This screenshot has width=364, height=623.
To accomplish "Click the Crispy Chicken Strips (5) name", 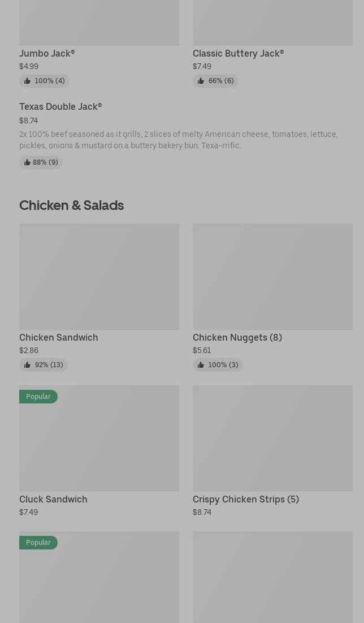I will pyautogui.click(x=246, y=499).
